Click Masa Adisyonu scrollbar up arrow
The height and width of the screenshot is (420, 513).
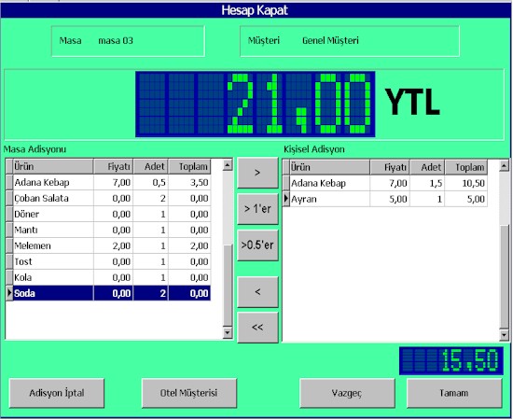pos(228,164)
